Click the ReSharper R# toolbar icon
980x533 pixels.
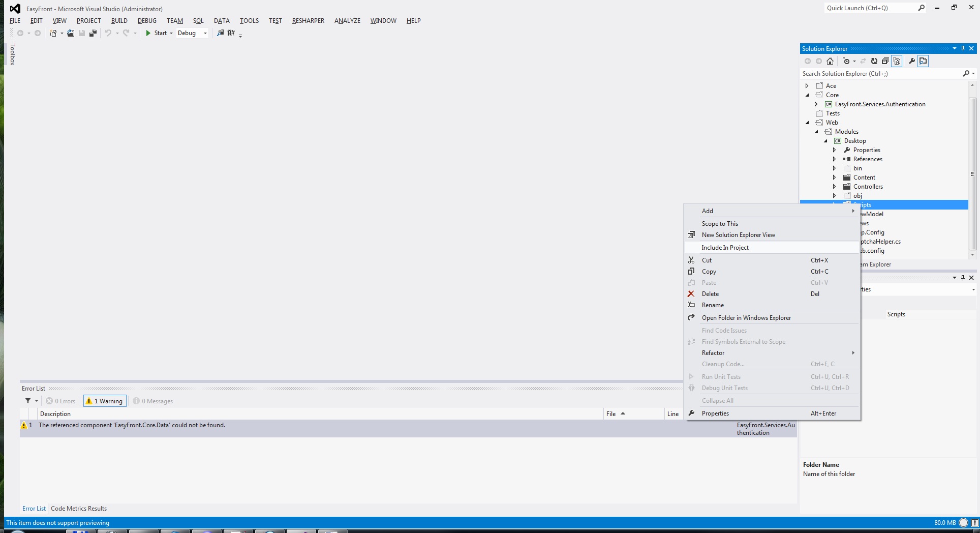231,33
